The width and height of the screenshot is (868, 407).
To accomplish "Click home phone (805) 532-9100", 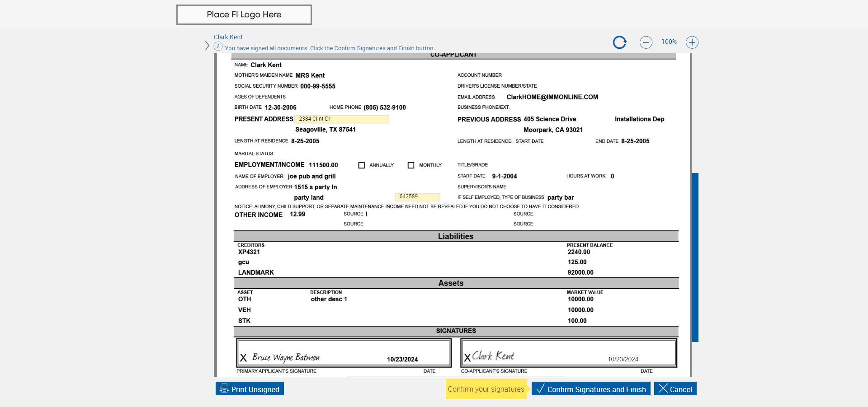I will [385, 108].
